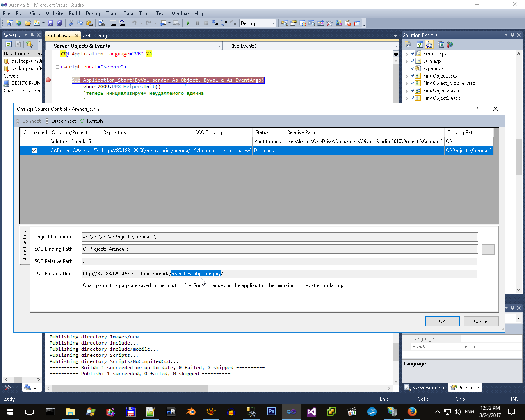The image size is (525, 420).
Task: Click the SCC Binding Path field
Action: pyautogui.click(x=280, y=249)
